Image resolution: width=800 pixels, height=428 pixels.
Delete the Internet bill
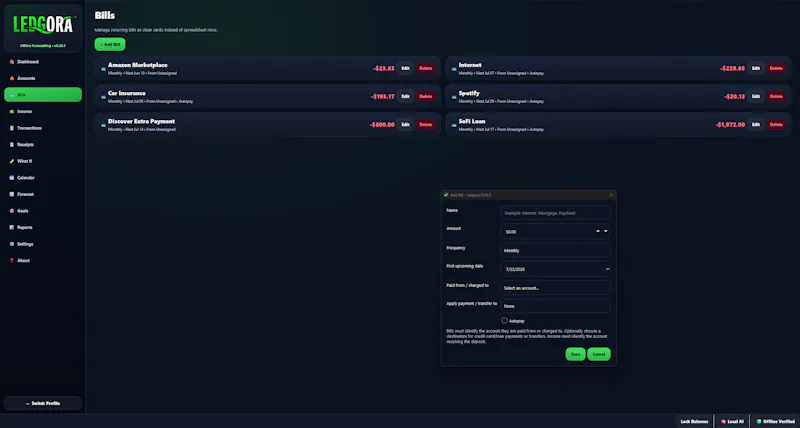coord(776,68)
